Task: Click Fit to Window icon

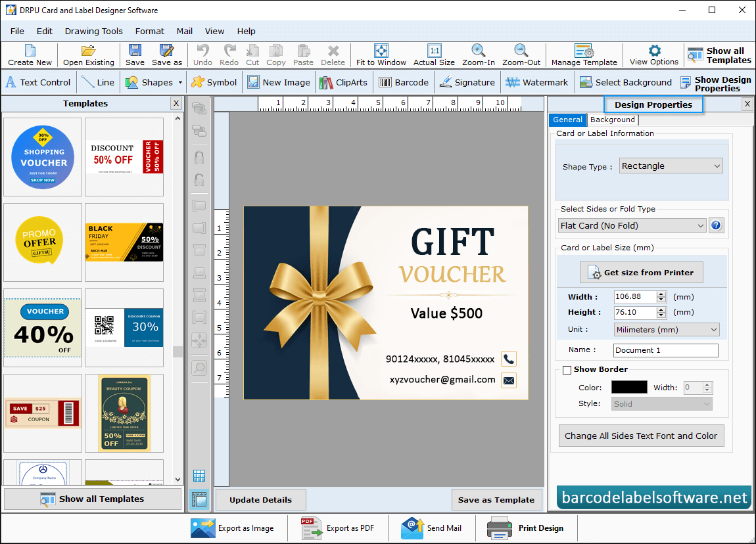Action: 381,55
